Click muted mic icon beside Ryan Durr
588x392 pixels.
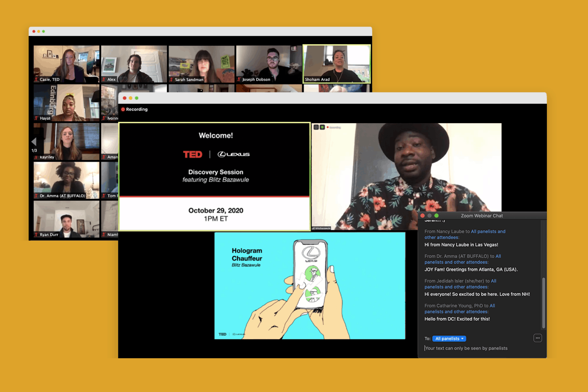pos(36,234)
